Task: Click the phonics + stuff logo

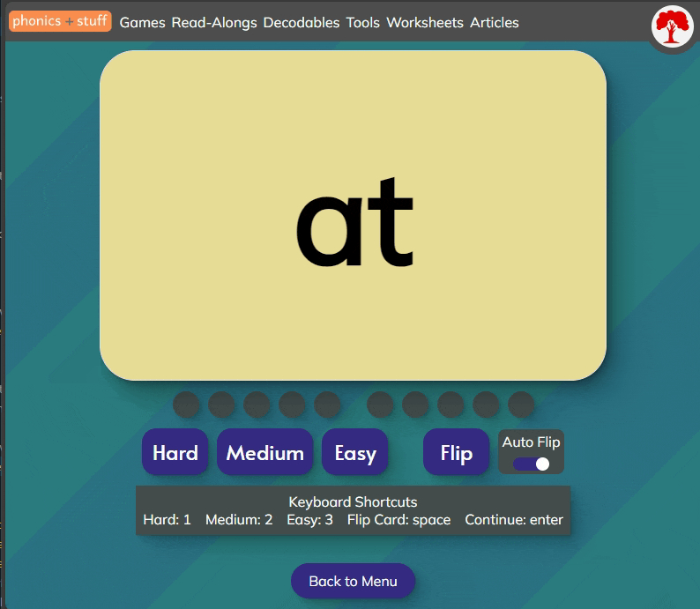Action: tap(60, 21)
